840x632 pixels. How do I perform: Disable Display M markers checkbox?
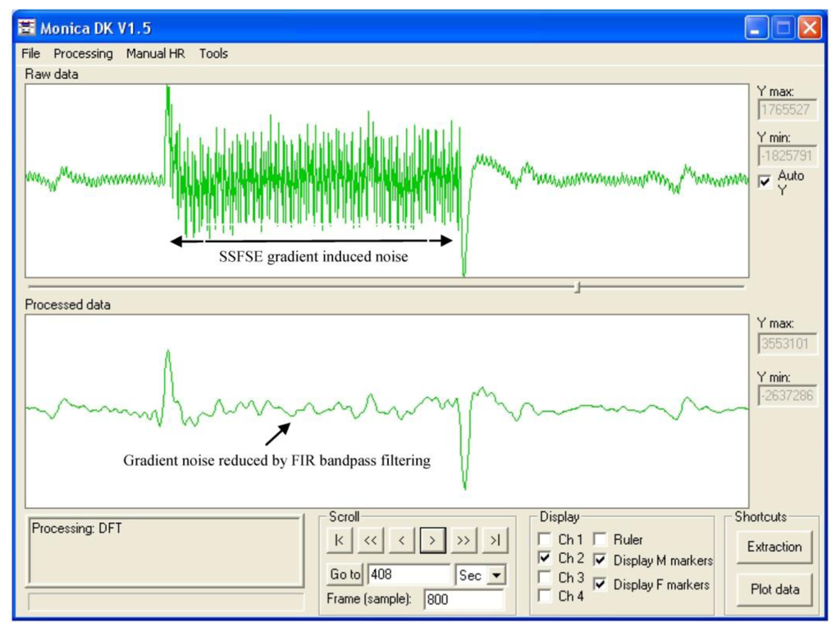click(x=600, y=561)
